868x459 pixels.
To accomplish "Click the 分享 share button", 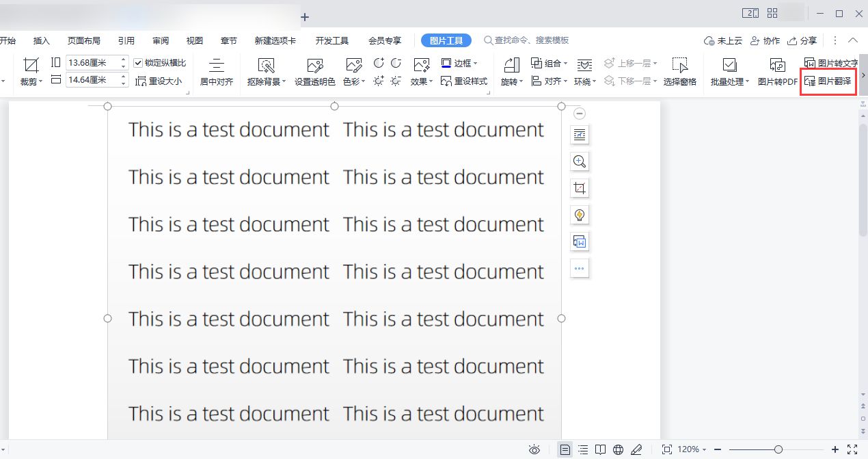I will [x=802, y=41].
